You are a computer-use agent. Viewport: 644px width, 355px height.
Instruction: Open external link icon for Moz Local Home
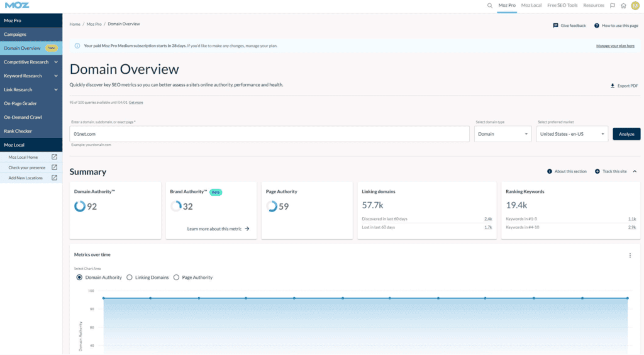point(54,157)
